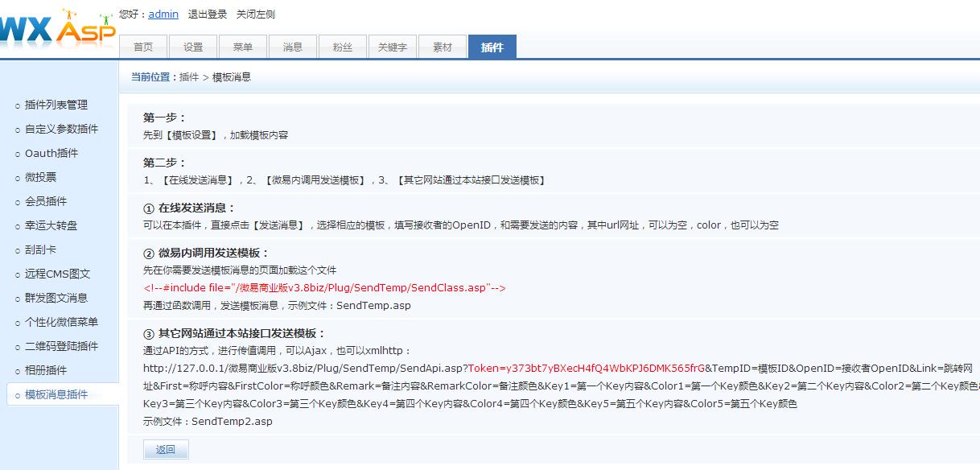Click the ② 微易内调用发送模板 heading
This screenshot has width=980, height=470.
207,253
